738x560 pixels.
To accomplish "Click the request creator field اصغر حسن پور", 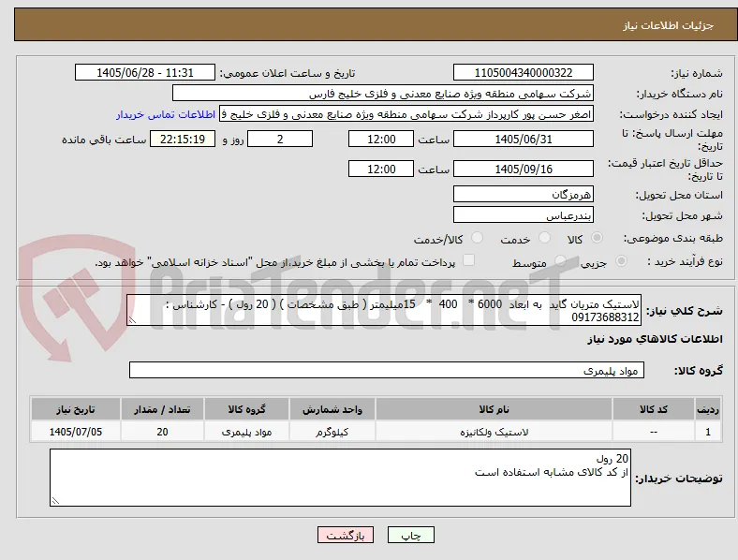I will point(406,114).
